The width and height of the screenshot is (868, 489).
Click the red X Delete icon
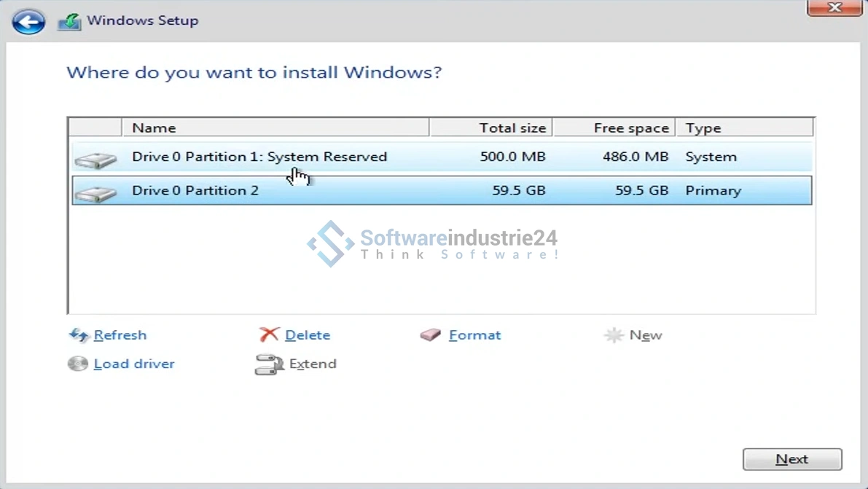[x=269, y=335]
